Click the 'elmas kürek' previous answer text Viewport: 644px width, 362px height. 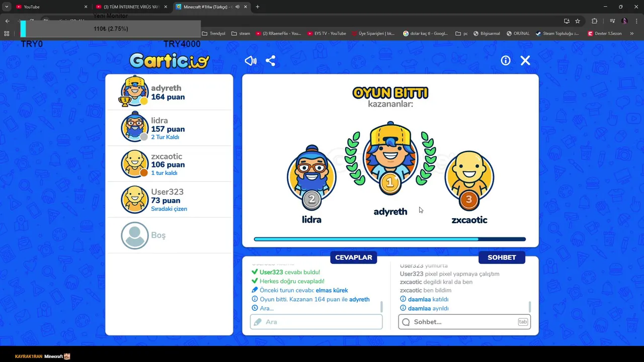(332, 290)
